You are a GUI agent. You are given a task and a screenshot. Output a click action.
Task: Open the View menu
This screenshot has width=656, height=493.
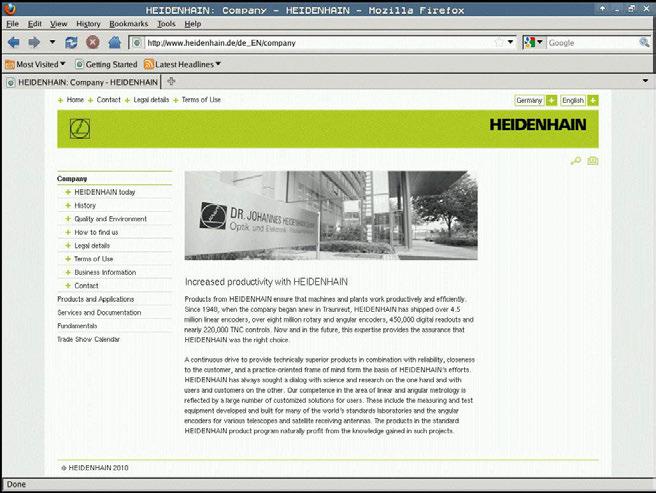pyautogui.click(x=59, y=24)
